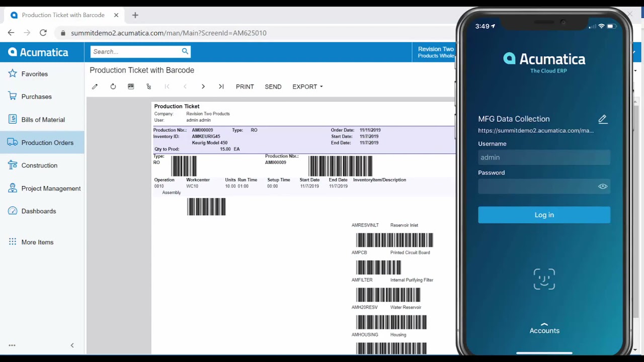Image resolution: width=644 pixels, height=362 pixels.
Task: Click the Production Nbr barcode image
Action: [x=341, y=166]
